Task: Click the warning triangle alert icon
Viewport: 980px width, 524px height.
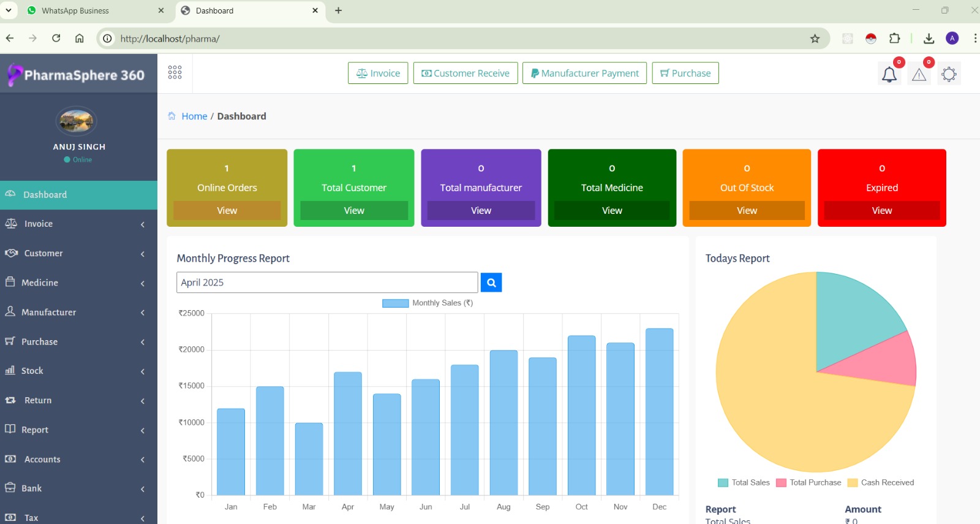Action: click(919, 75)
